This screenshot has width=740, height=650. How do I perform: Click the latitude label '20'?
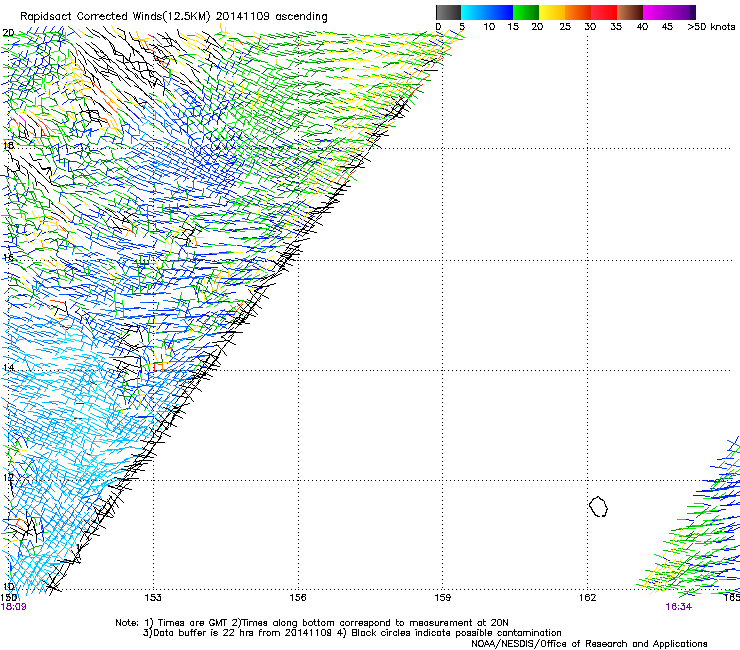tap(8, 33)
